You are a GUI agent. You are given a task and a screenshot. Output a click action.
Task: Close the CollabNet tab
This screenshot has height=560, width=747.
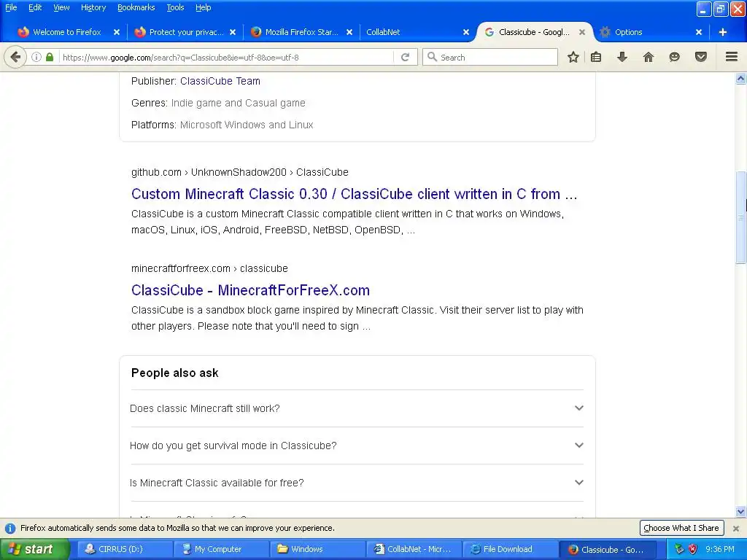466,32
